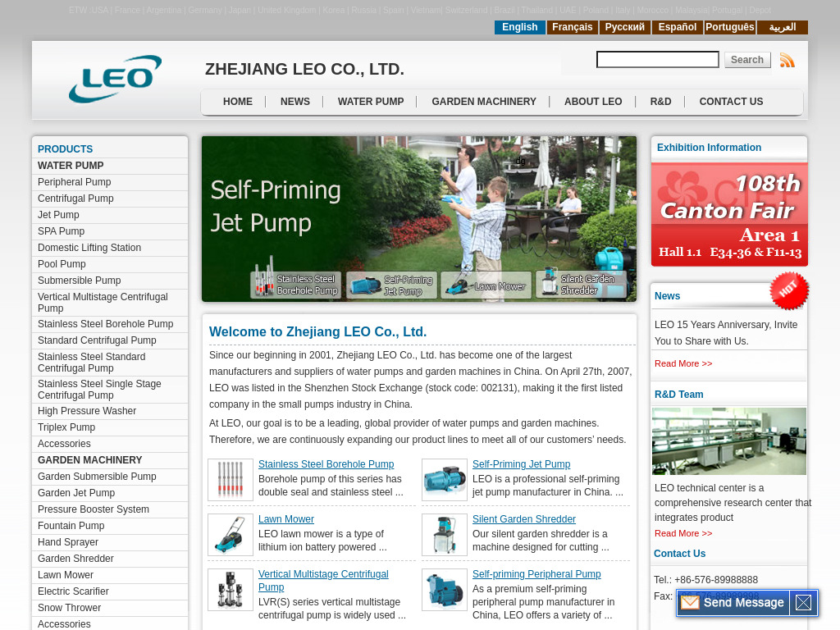The height and width of the screenshot is (630, 840).
Task: Switch language to English
Action: coord(519,27)
